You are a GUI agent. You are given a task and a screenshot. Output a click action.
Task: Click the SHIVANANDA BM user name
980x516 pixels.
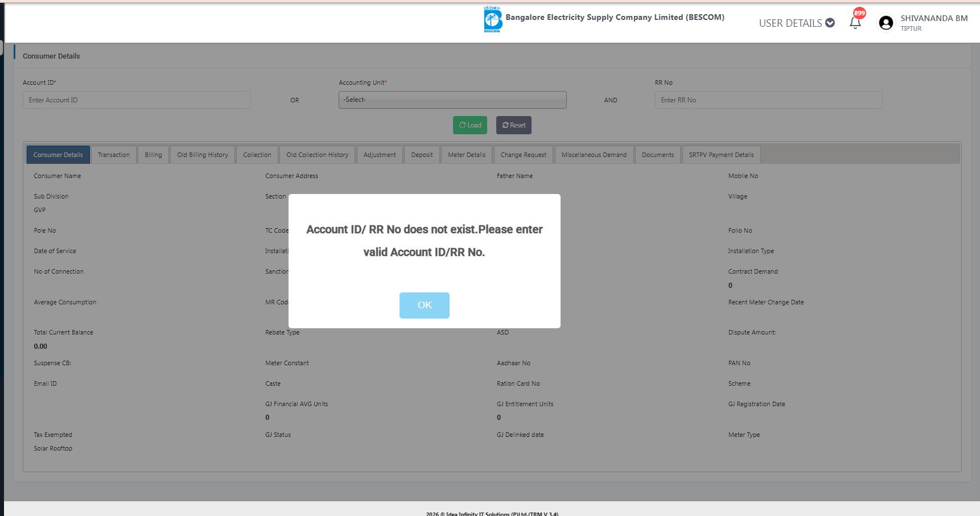click(x=934, y=18)
